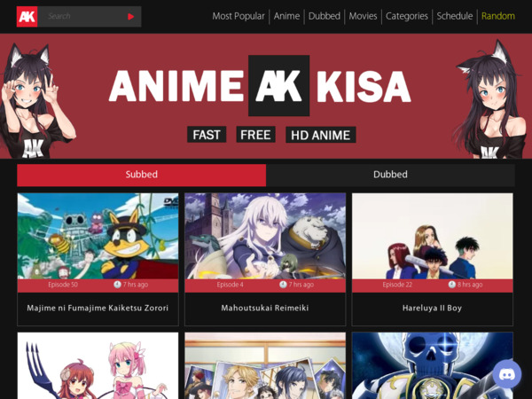Click the FREE badge on banner
The width and height of the screenshot is (532, 399).
255,135
